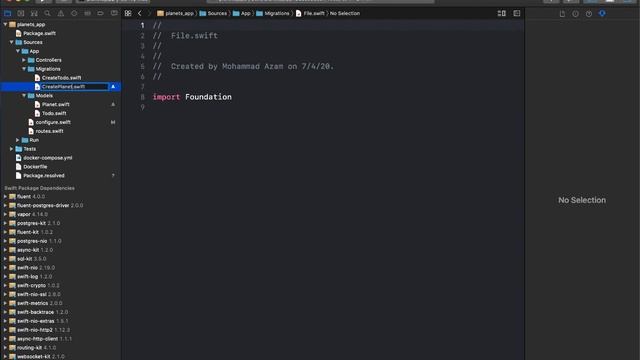Collapse the Sources folder

(11, 42)
